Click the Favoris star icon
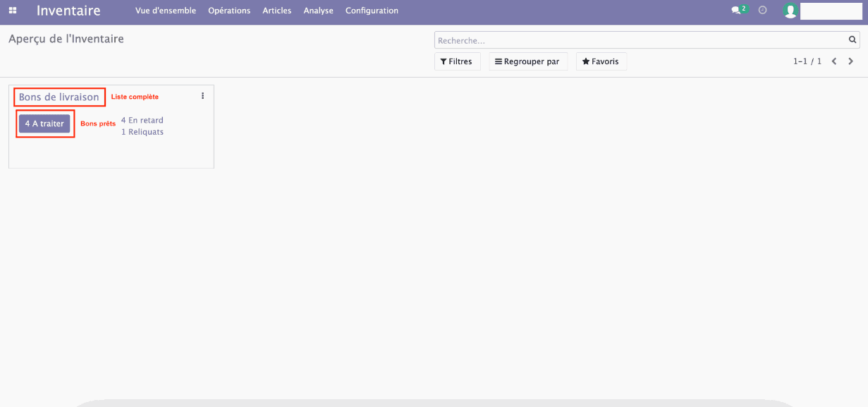This screenshot has width=868, height=407. tap(585, 61)
